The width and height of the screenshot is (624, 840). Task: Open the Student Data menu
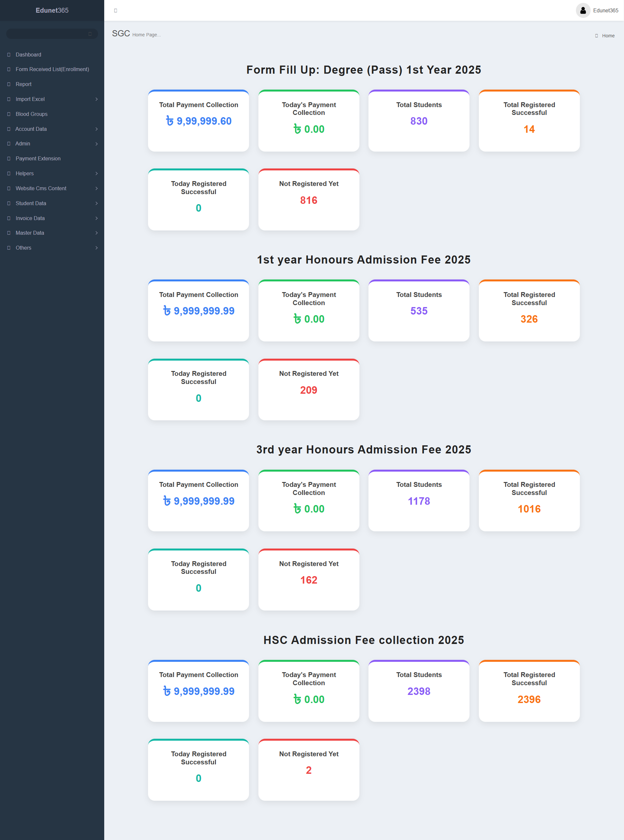coord(31,203)
